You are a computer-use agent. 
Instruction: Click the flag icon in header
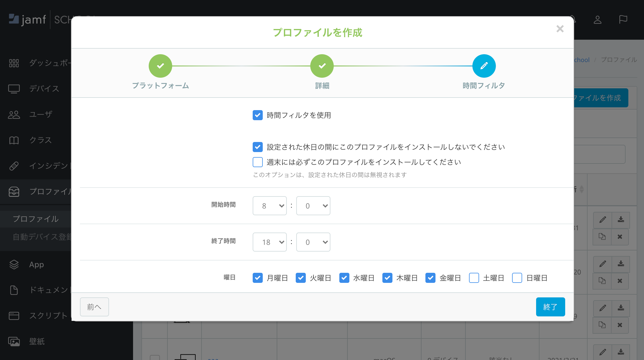[x=623, y=20]
